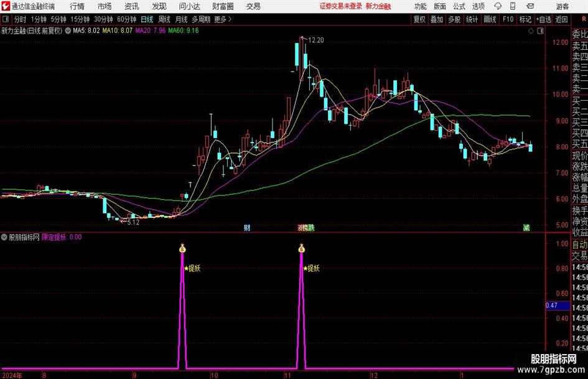Switch to 5分钟 period tab
The height and width of the screenshot is (379, 588).
point(58,19)
